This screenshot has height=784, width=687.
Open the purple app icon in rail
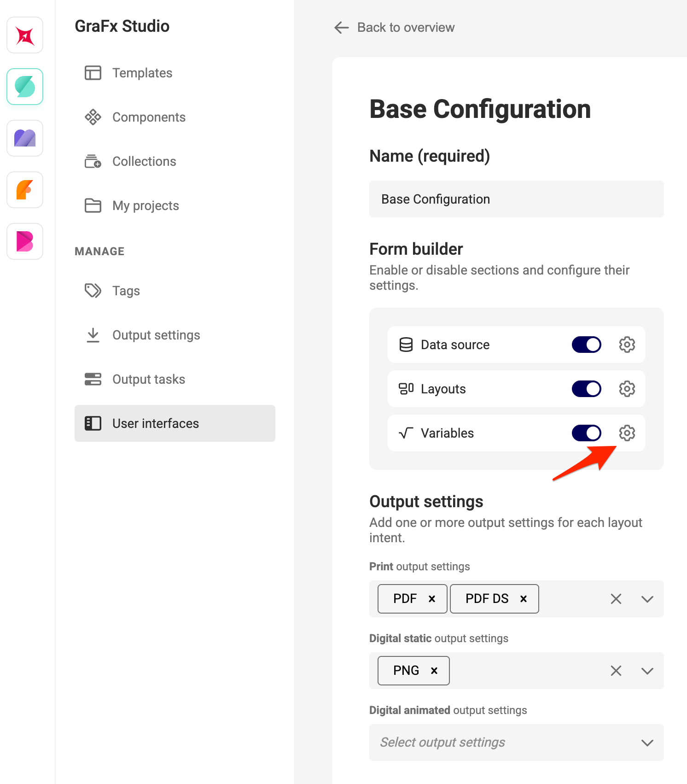coord(25,138)
